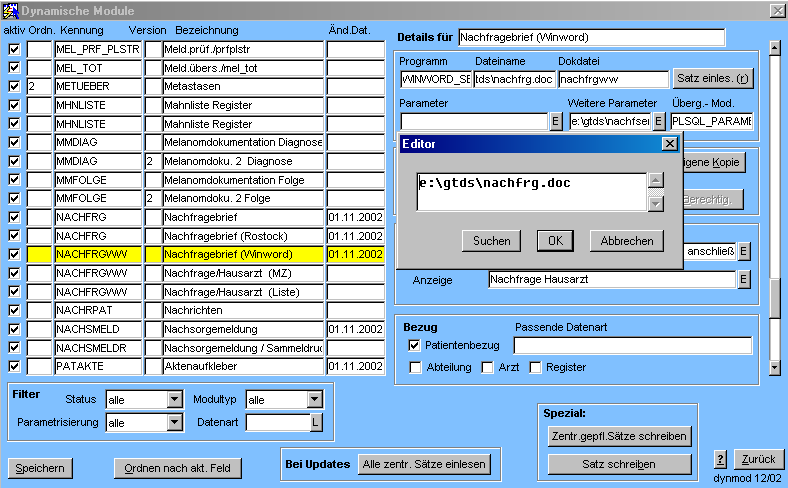Enable the Arzt checkbox
This screenshot has width=788, height=488.
[488, 368]
